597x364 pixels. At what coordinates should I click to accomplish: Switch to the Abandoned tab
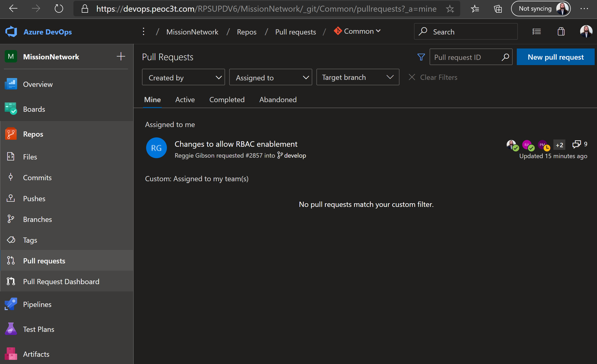pos(278,100)
